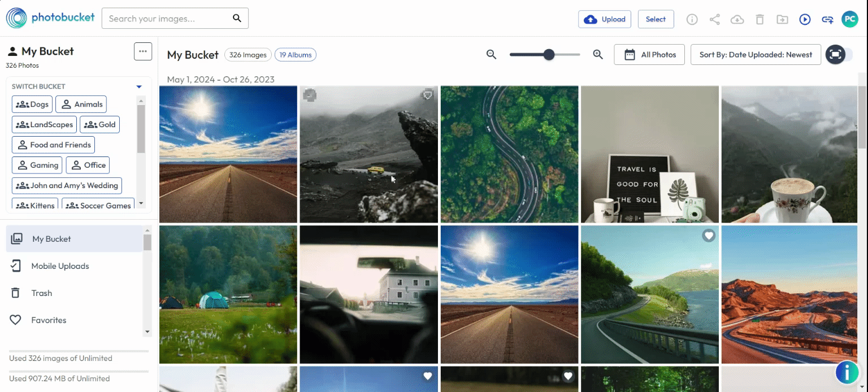
Task: Click the 326 Images chip
Action: (x=248, y=55)
